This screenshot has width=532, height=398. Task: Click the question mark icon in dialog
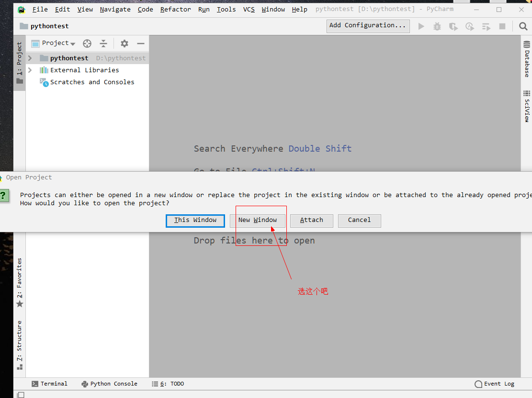pyautogui.click(x=3, y=196)
